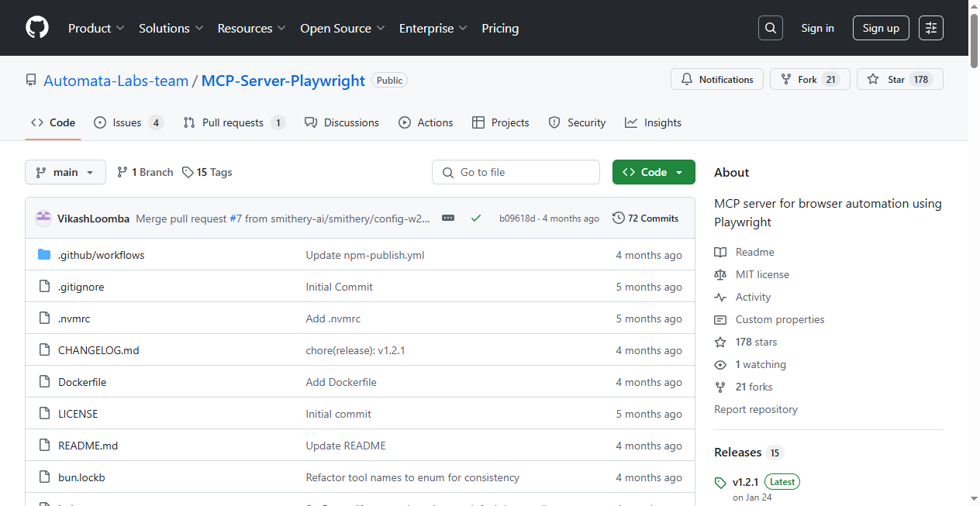Switch to the Projects tab
Viewport: 980px width, 506px height.
(500, 122)
